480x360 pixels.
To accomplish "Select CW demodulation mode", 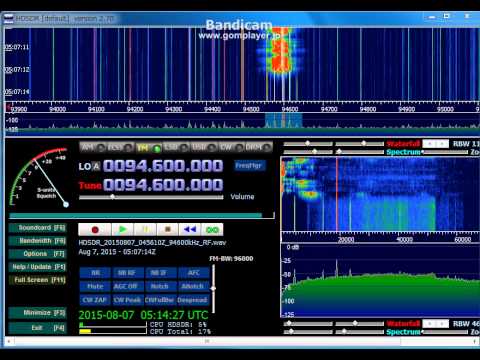I will (231, 147).
